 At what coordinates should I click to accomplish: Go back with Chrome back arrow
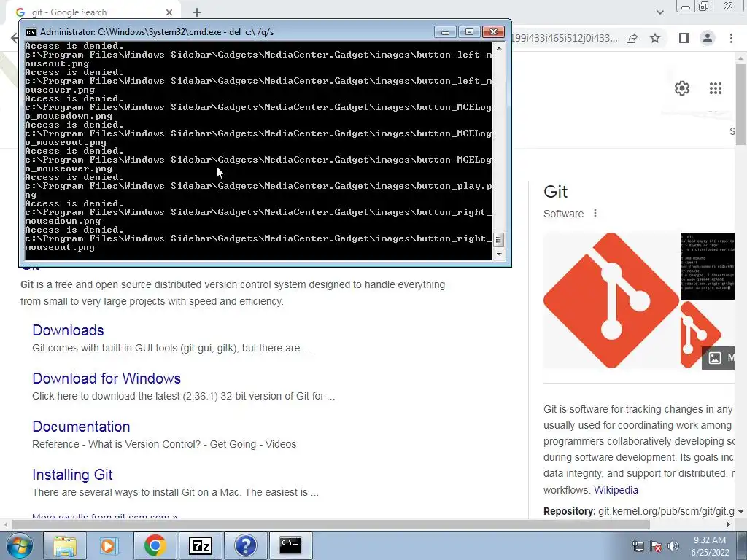pyautogui.click(x=15, y=38)
